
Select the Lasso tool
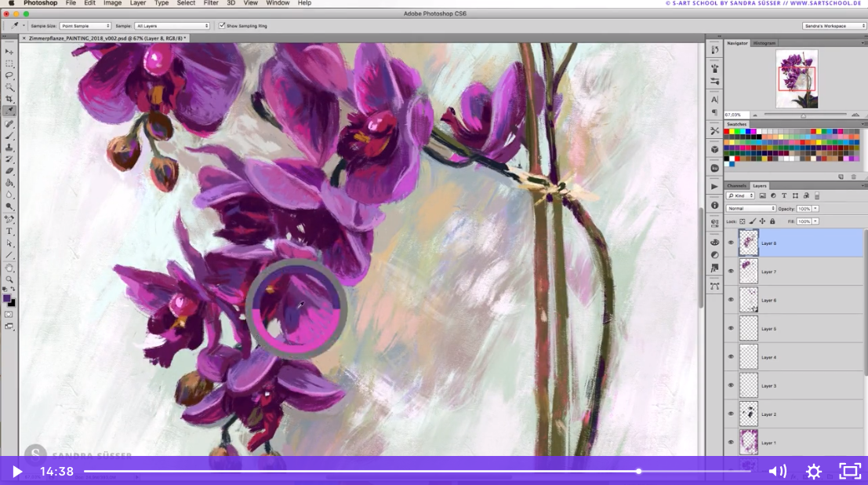[9, 75]
